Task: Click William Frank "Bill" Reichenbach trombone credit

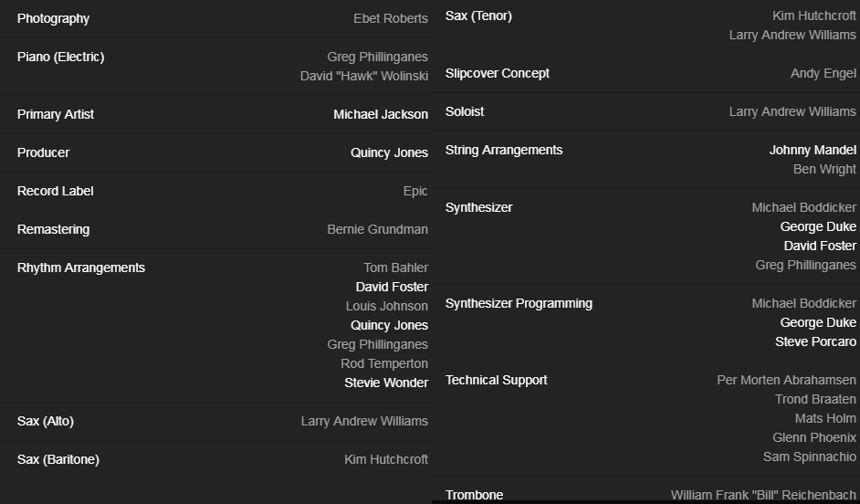Action: click(x=763, y=495)
